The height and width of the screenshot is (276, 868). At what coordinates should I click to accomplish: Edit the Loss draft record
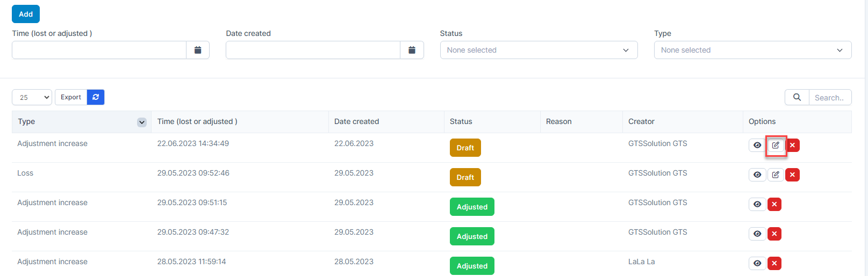tap(776, 175)
